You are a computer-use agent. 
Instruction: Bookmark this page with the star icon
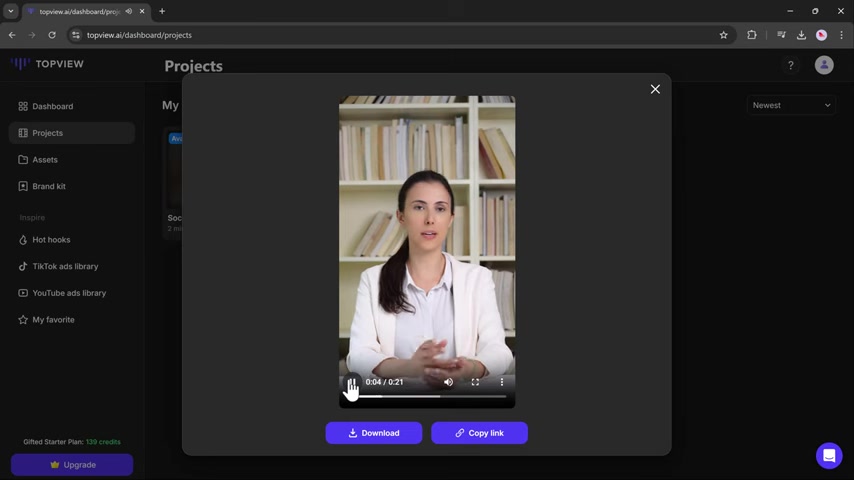[x=723, y=35]
